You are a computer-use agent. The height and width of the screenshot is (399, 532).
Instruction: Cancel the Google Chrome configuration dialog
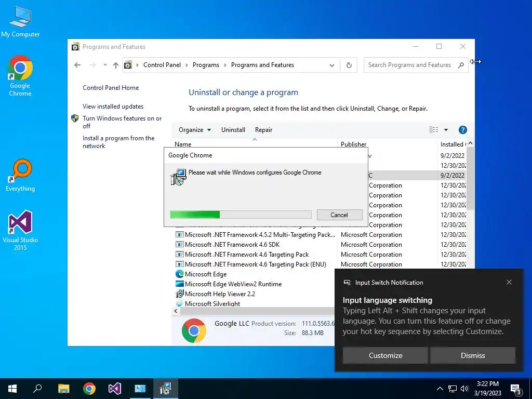click(x=339, y=215)
